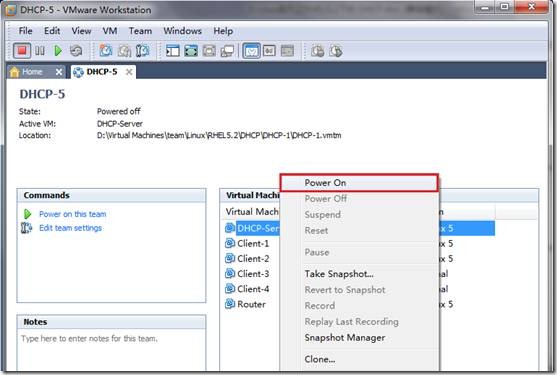This screenshot has height=375, width=557.
Task: Select the Client-4 virtual machine row
Action: coord(253,289)
